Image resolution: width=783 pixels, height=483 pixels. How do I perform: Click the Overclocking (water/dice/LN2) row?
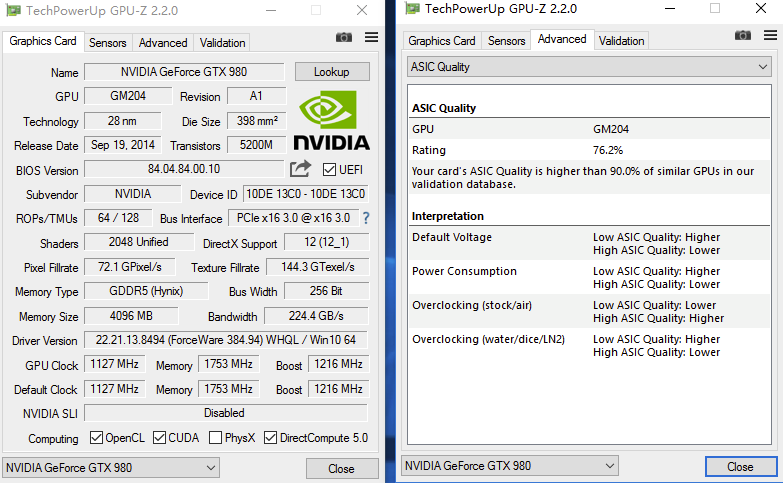point(589,346)
